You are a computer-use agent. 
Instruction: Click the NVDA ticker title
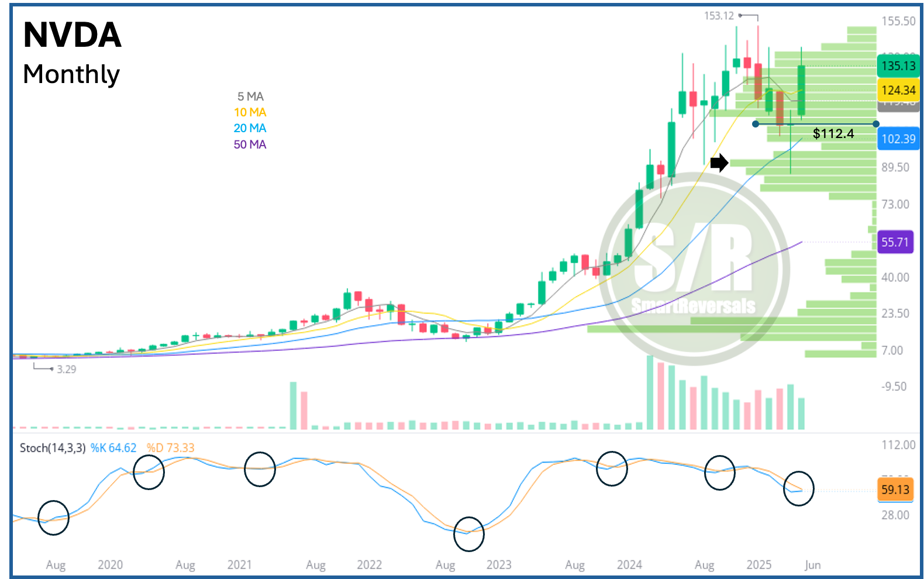click(72, 35)
